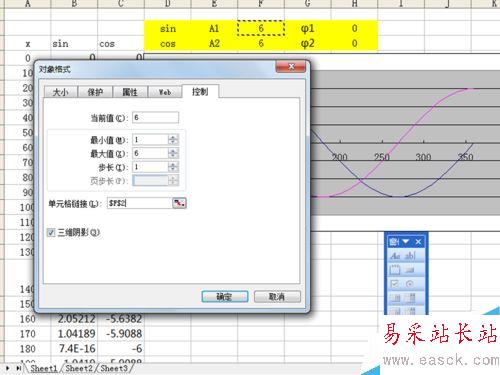Select the 'φ2' label cell
500x375 pixels.
pyautogui.click(x=308, y=43)
